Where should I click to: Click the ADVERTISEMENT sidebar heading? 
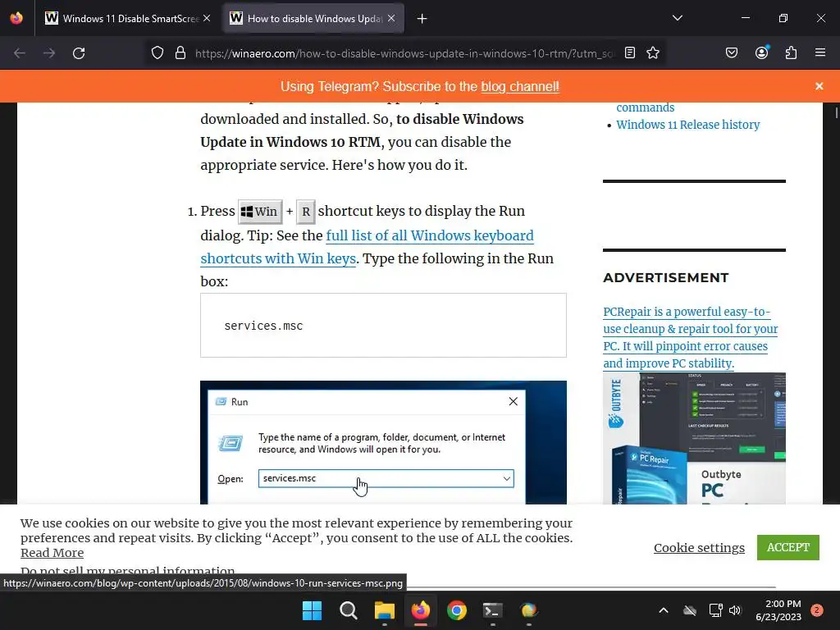click(x=666, y=277)
